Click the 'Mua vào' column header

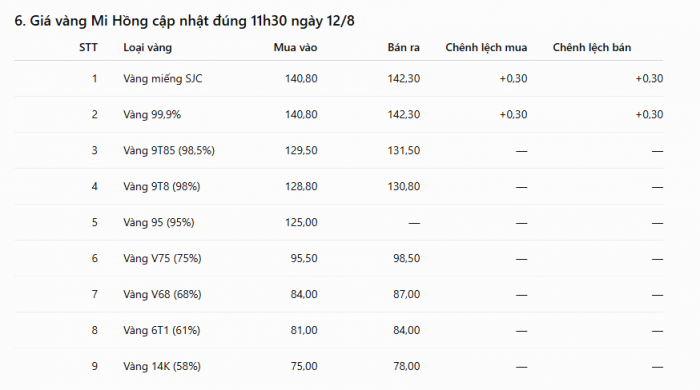[x=296, y=48]
